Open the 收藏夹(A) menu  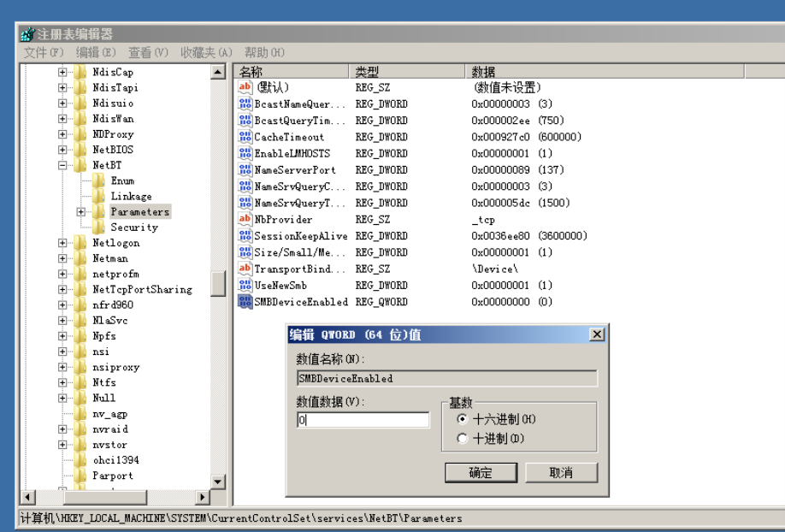tap(206, 52)
